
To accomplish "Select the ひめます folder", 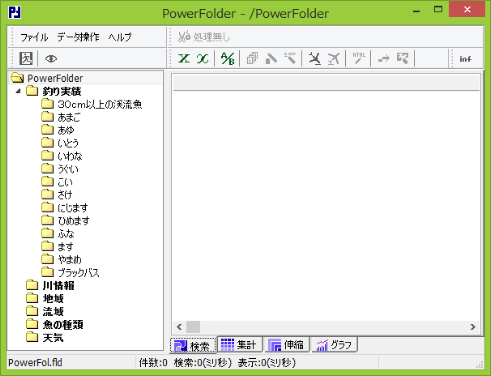I will tap(73, 221).
